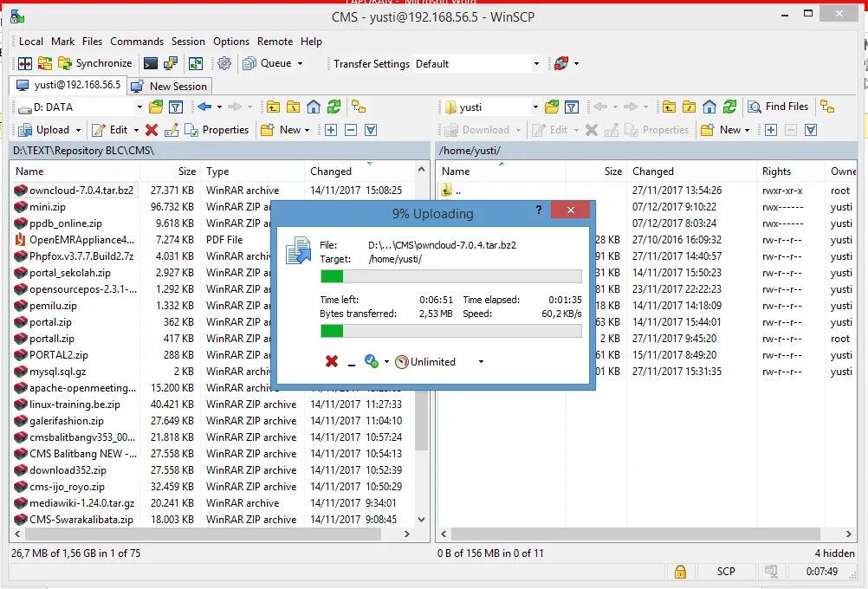Click the local Edit button

click(110, 130)
